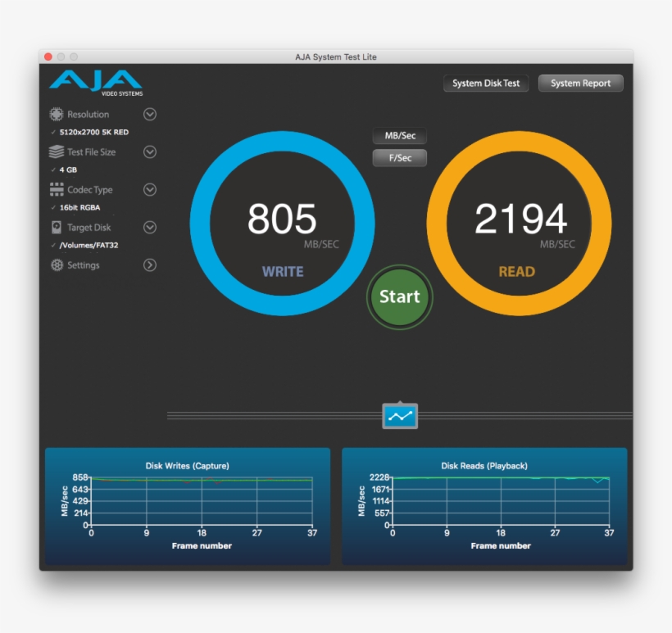This screenshot has width=672, height=633.
Task: Expand the Test File Size dropdown arrow
Action: point(150,152)
